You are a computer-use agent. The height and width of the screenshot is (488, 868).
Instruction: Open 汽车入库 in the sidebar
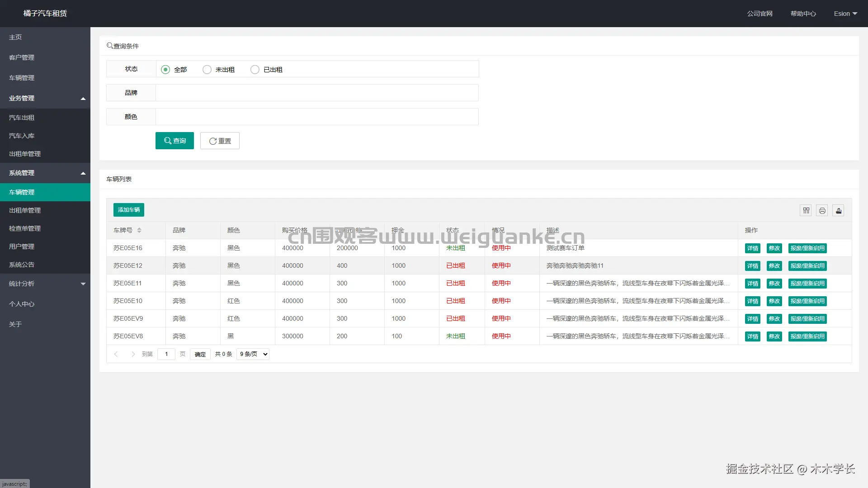[45, 136]
